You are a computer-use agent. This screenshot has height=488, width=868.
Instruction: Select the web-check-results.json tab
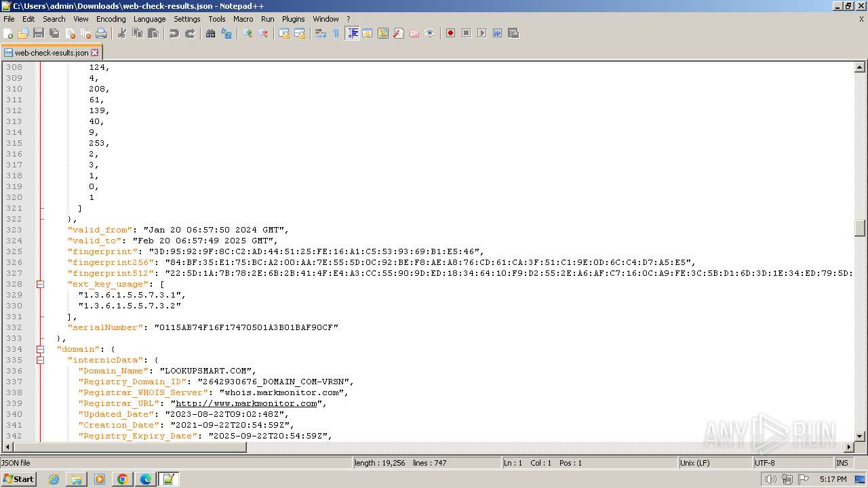[x=51, y=52]
